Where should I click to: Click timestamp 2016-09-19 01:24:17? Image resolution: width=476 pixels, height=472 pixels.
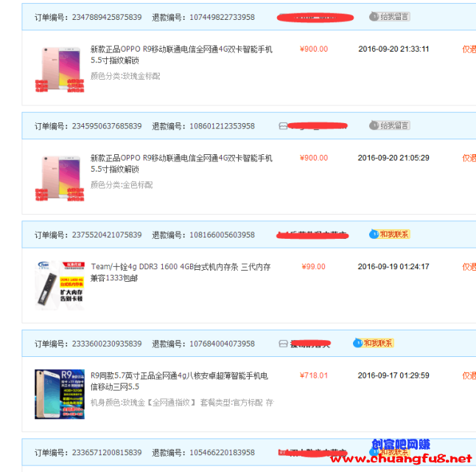click(x=393, y=267)
